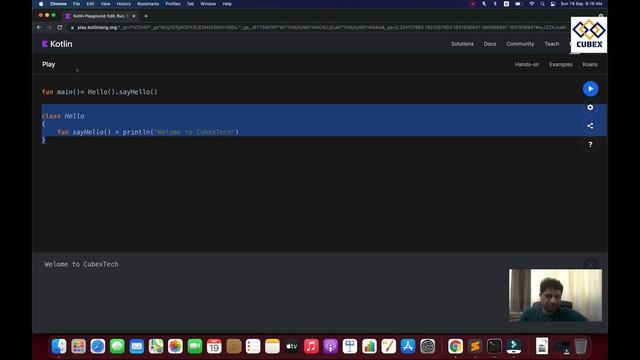This screenshot has height=360, width=640.
Task: Open Finder from the dock
Action: 59,346
